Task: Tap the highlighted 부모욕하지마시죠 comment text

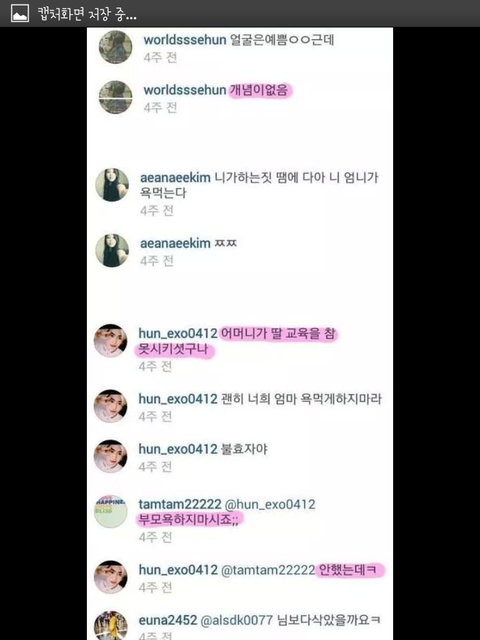Action: 189,520
